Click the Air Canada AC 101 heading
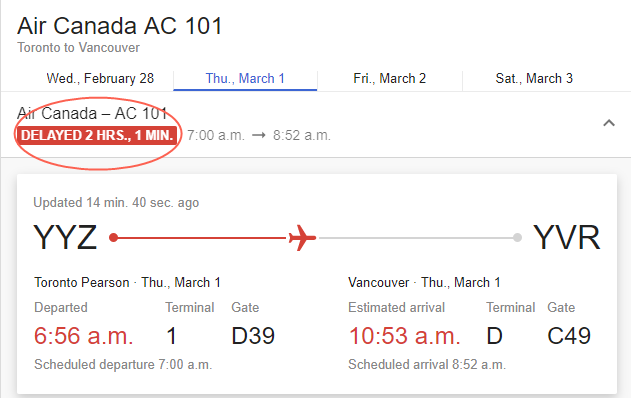Viewport: 631px width, 398px height. click(120, 26)
